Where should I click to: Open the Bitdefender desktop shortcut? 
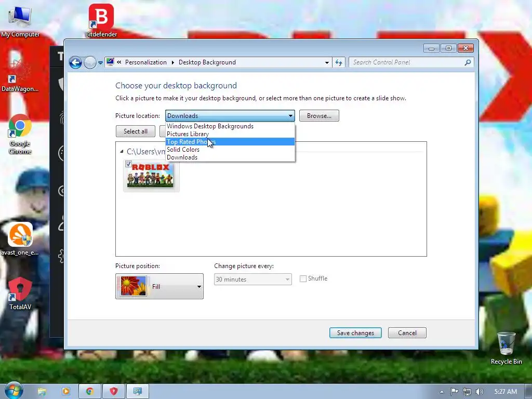click(101, 20)
